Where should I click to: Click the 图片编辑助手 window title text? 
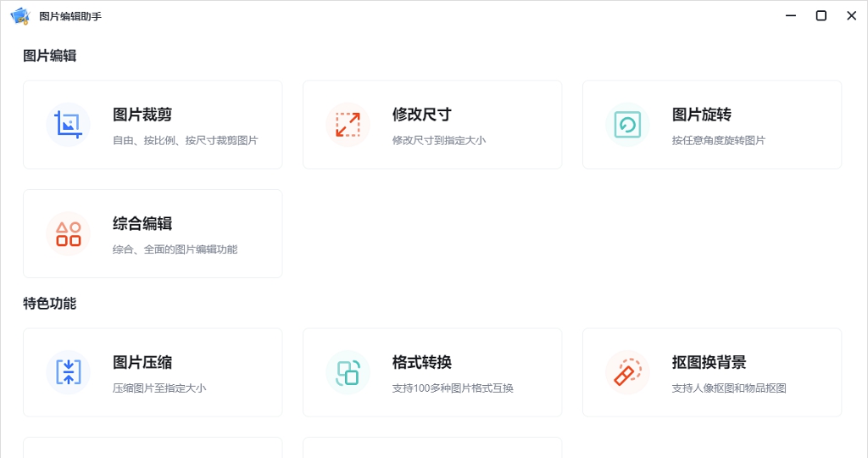tap(70, 17)
